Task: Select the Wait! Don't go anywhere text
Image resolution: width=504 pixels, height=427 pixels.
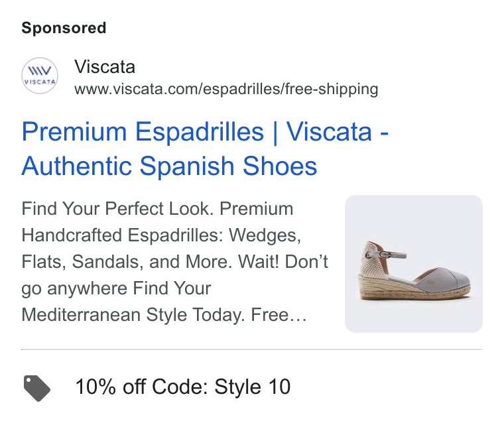Action: 174,274
